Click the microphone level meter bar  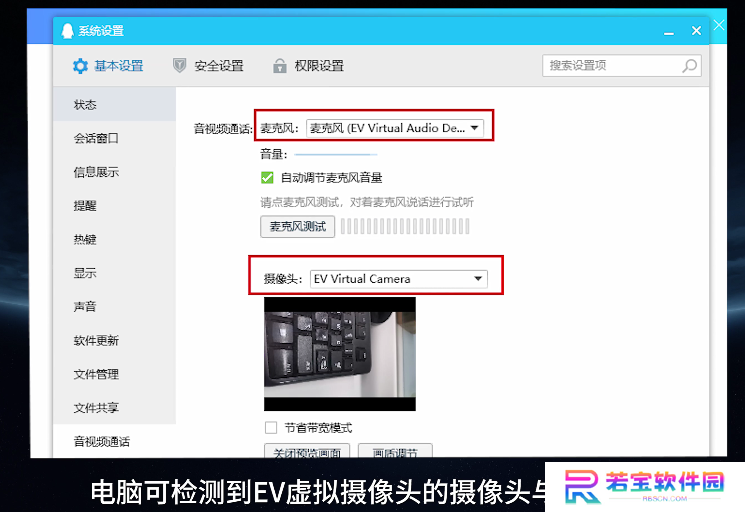[405, 227]
